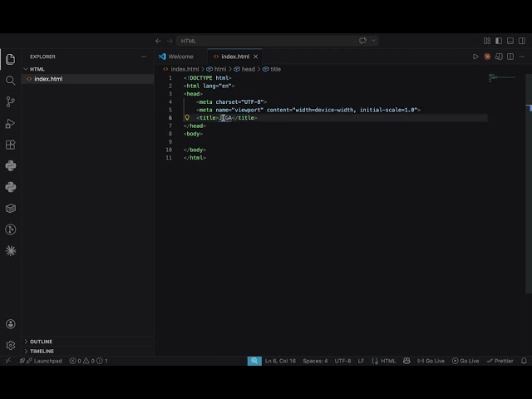Open the starburst Claude icon in activity bar
The image size is (532, 399).
(11, 251)
